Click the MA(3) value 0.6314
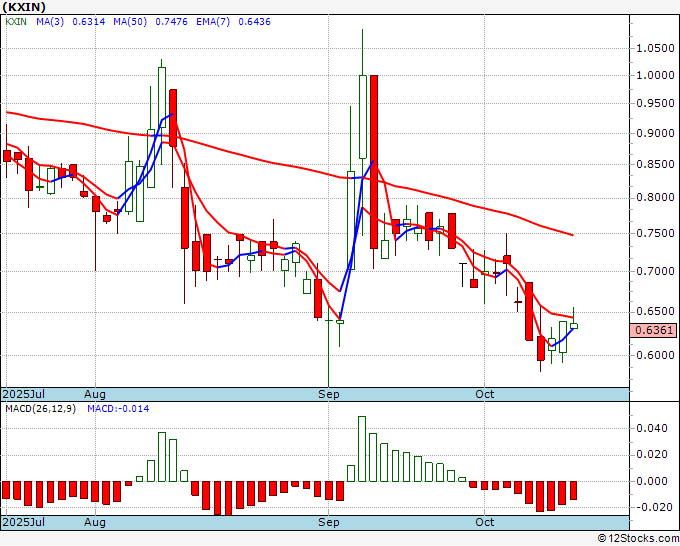The image size is (680, 546). [88, 22]
